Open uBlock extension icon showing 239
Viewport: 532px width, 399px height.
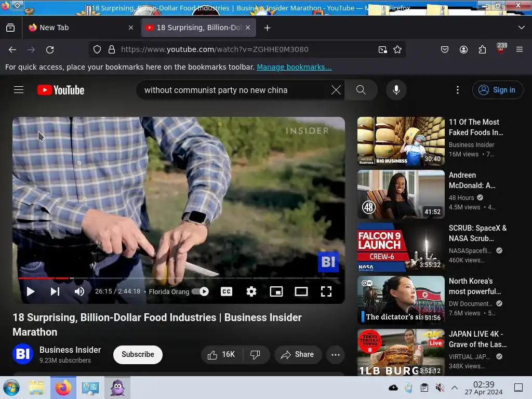tap(501, 48)
